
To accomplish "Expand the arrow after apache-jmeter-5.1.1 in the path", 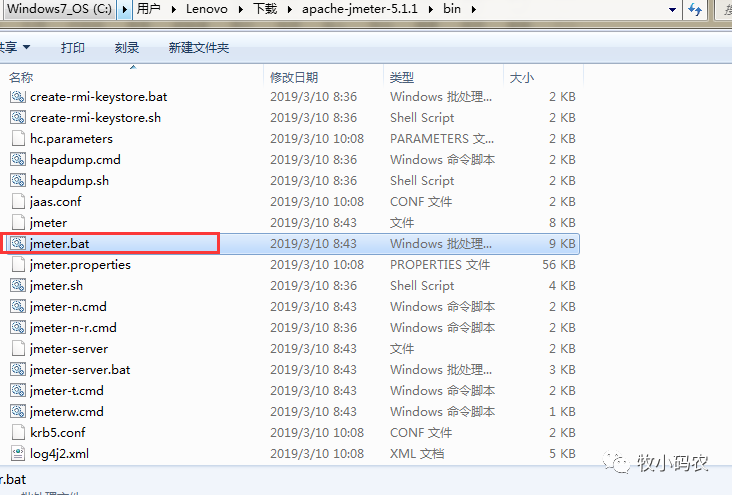I will click(430, 9).
